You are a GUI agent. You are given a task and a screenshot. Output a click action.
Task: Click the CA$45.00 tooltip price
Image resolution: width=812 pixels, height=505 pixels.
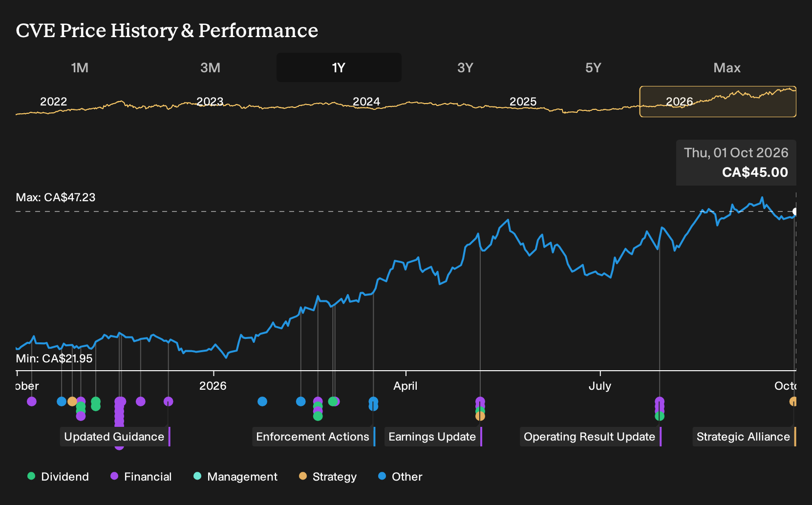coord(755,172)
